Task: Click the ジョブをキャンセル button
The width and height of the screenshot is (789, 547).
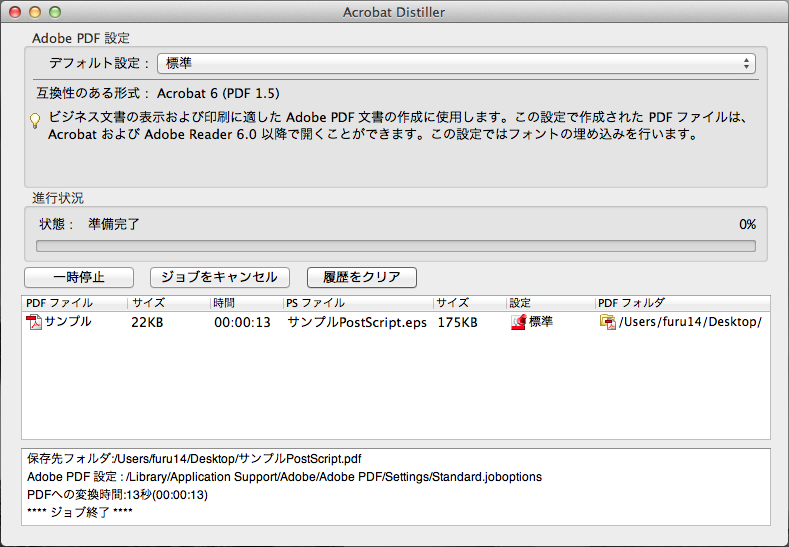Action: 219,277
